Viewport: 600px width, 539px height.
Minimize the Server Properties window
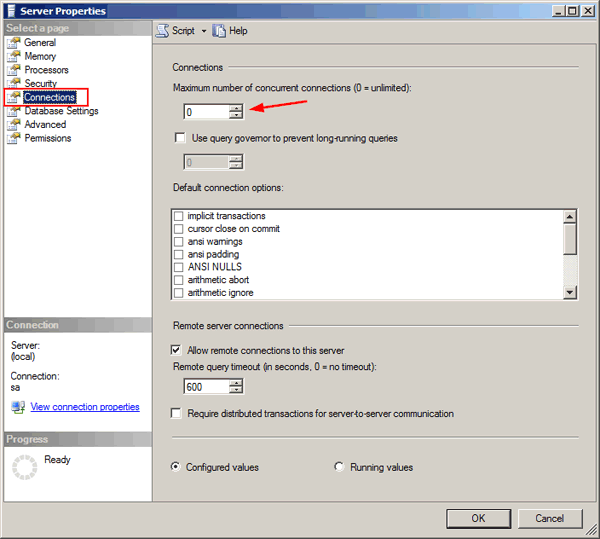coord(559,11)
